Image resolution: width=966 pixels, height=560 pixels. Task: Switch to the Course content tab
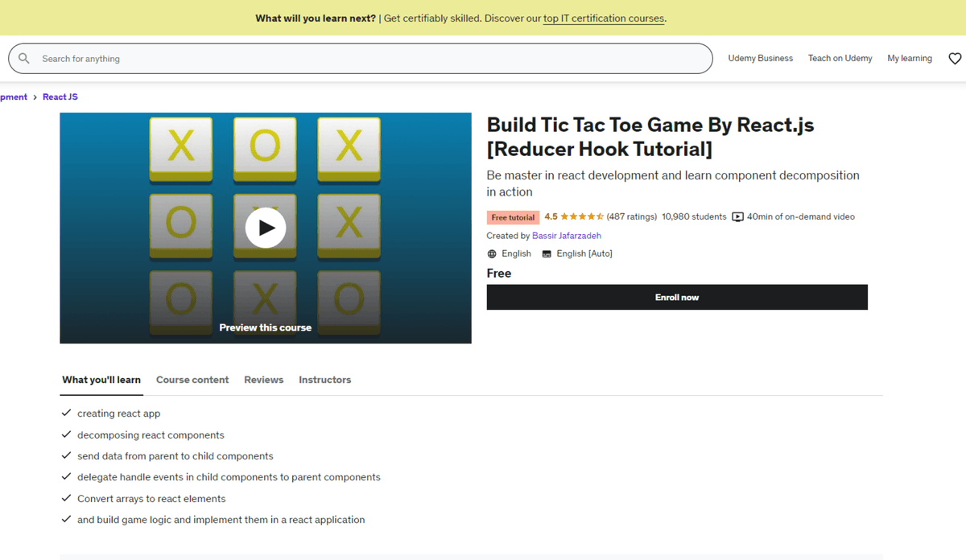[x=192, y=380]
